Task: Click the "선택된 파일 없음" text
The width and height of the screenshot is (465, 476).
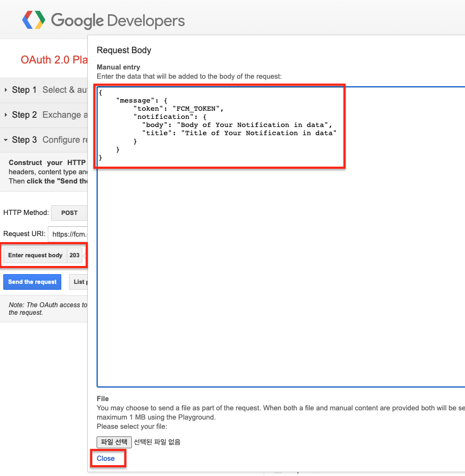Action: click(157, 442)
